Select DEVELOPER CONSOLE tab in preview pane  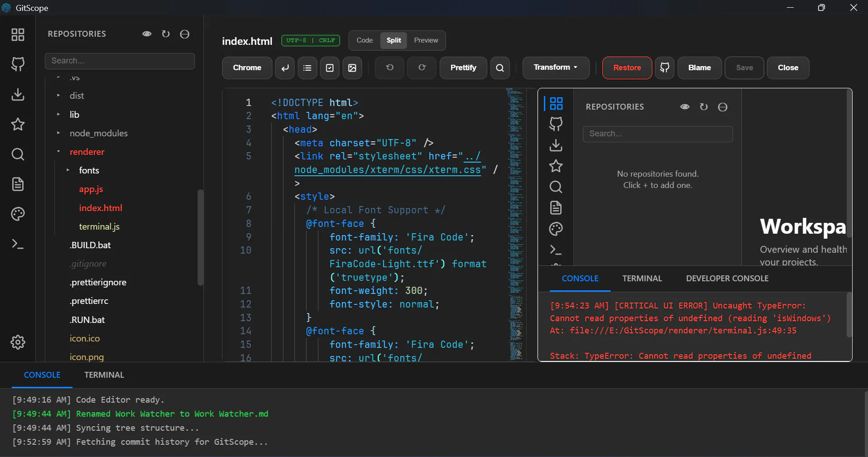click(x=727, y=279)
